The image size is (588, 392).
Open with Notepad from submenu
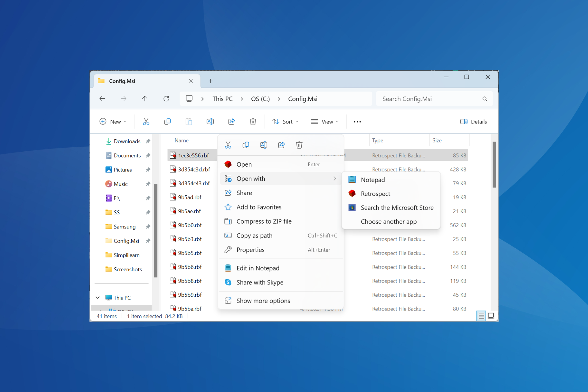coord(391,180)
